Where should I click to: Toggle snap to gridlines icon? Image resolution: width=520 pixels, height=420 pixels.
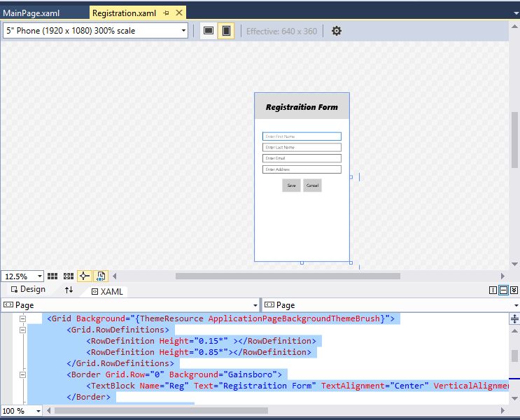(69, 276)
